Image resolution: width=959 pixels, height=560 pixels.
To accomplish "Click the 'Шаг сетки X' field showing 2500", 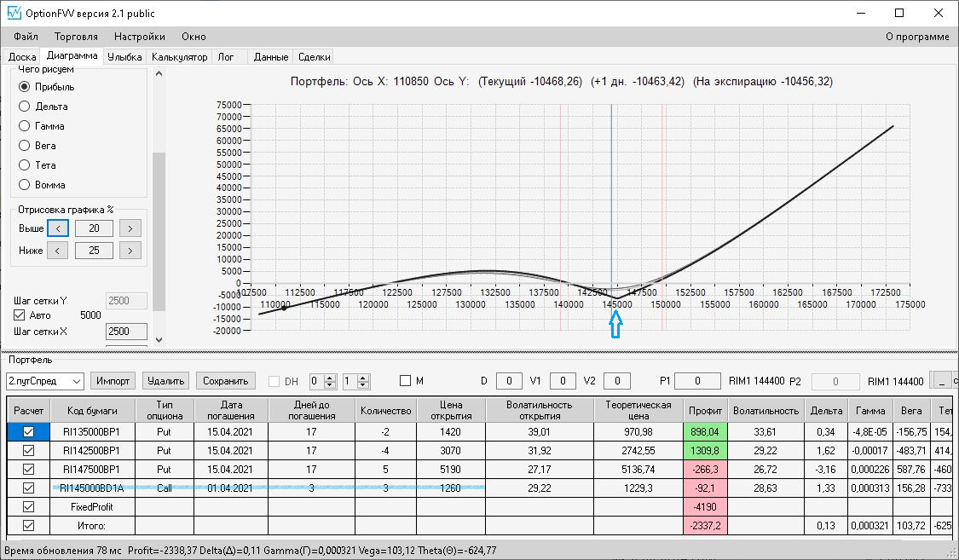I will [127, 332].
